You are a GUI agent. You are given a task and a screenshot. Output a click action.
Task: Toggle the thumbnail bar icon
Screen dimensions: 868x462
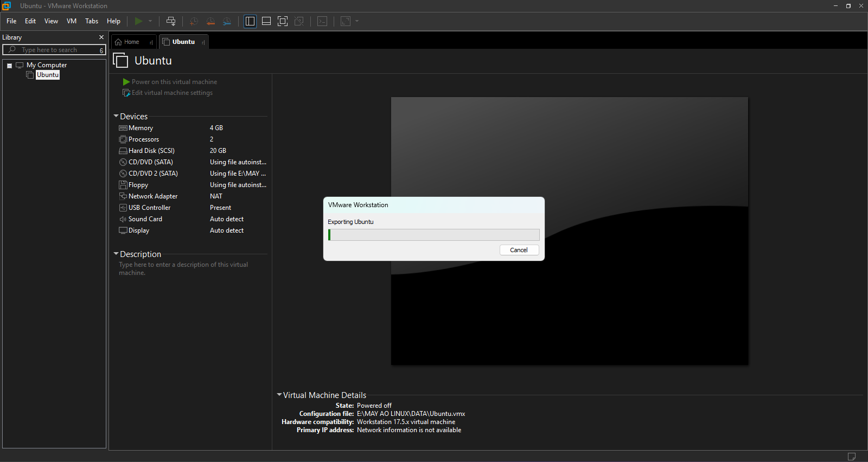pyautogui.click(x=266, y=21)
